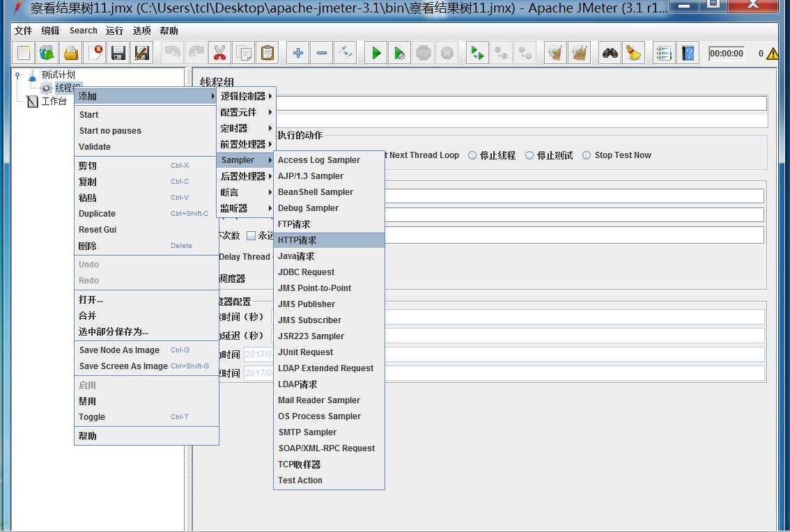Expand the 断言 submenu
Image resolution: width=790 pixels, height=532 pixels.
[x=246, y=192]
